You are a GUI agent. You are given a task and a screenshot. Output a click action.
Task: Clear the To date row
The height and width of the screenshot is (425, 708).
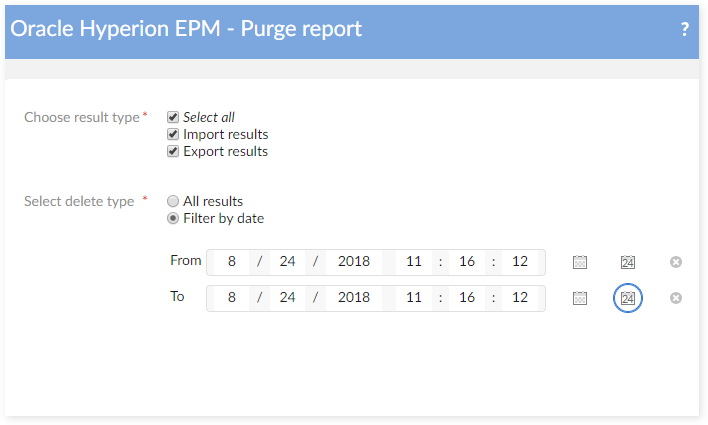[x=676, y=298]
